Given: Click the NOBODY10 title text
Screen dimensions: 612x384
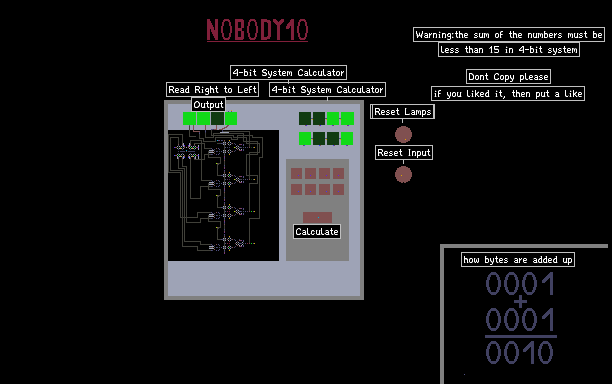Looking at the screenshot, I should point(257,30).
